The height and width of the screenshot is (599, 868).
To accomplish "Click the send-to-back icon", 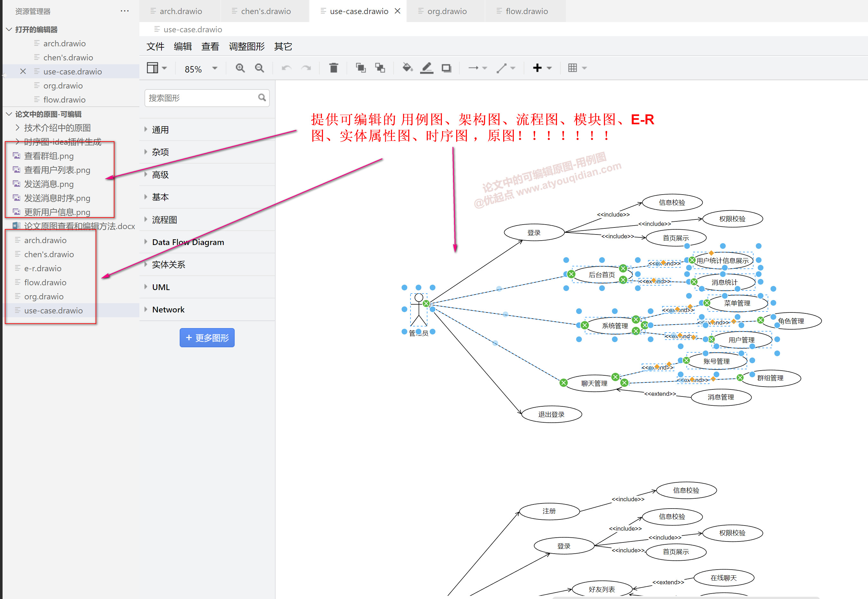I will pos(380,68).
